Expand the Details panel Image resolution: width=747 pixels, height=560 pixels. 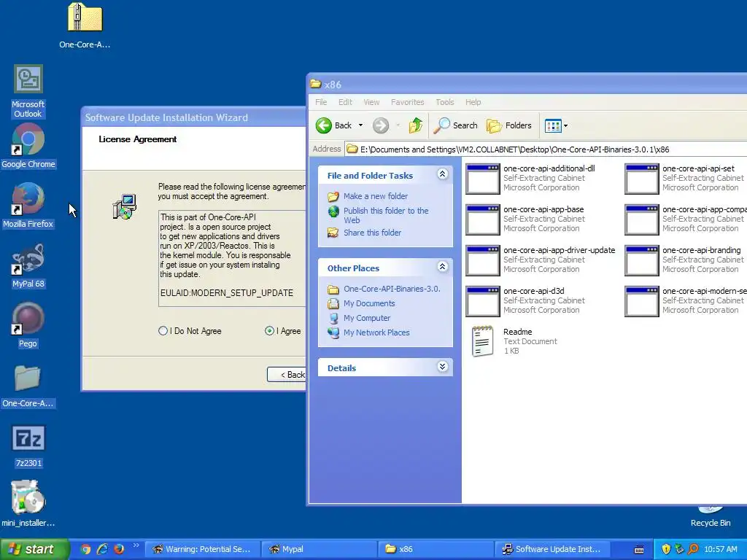pos(442,367)
